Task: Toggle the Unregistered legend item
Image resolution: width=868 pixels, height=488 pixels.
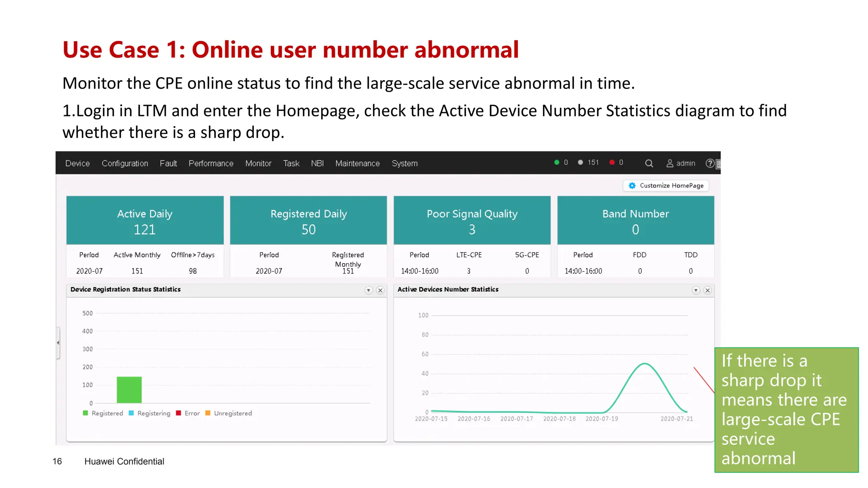Action: (x=228, y=413)
